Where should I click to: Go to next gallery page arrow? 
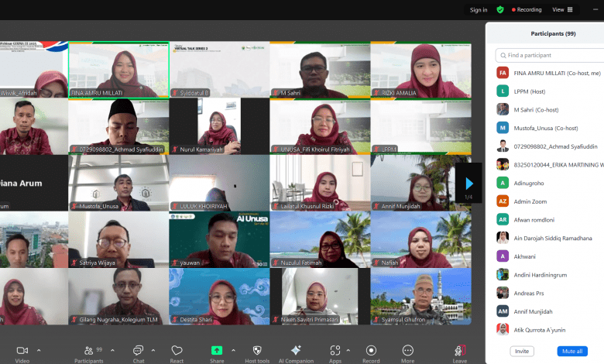pos(468,184)
